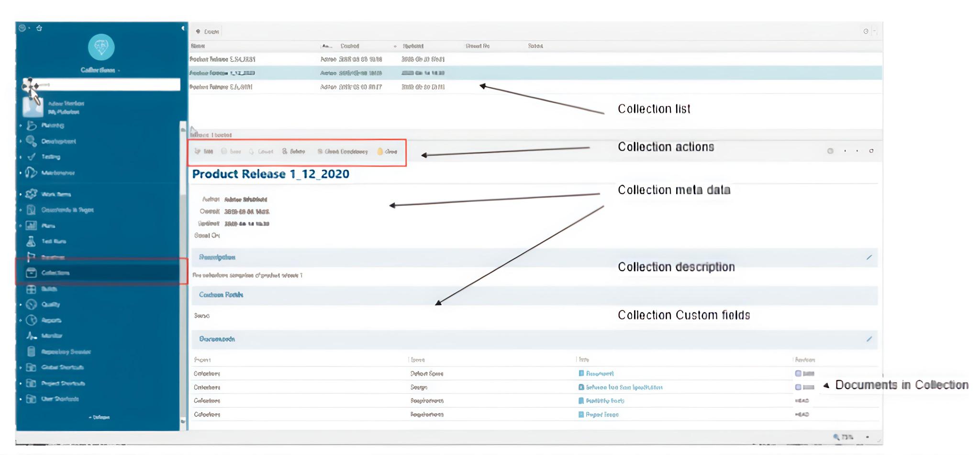Sort by the Updated column header
The width and height of the screenshot is (980, 455).
point(413,46)
